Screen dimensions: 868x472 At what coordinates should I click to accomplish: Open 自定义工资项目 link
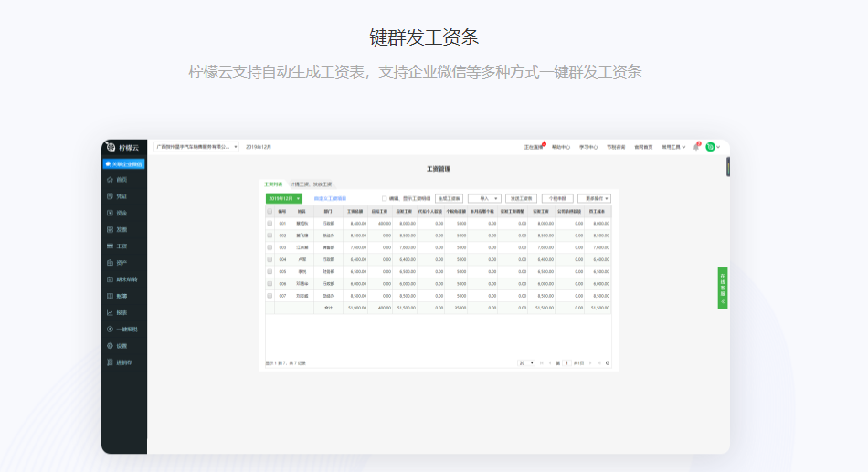click(330, 199)
